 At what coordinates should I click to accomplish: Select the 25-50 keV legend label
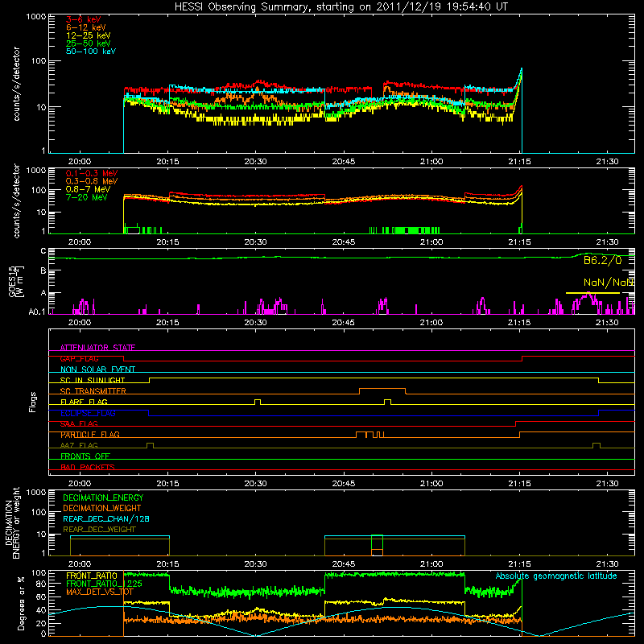89,43
